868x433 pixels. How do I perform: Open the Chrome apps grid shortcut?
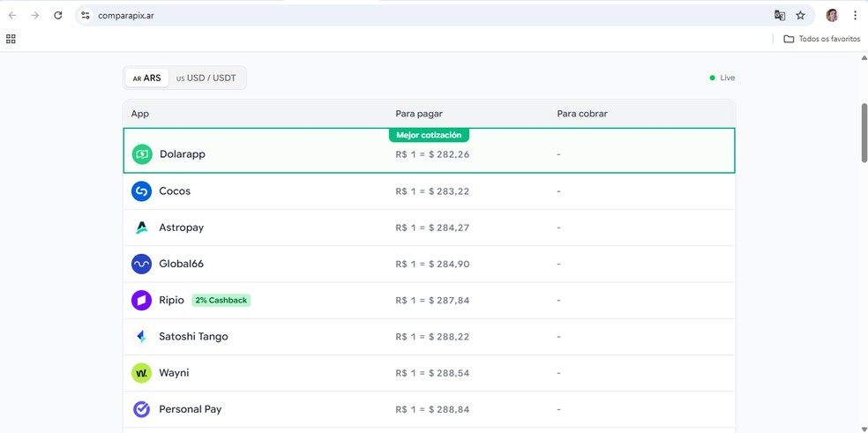click(11, 39)
